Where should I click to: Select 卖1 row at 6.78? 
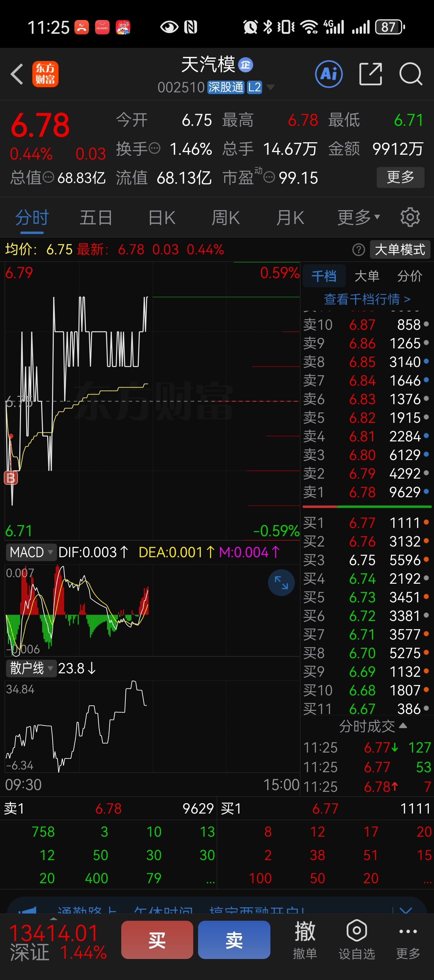pos(367,492)
